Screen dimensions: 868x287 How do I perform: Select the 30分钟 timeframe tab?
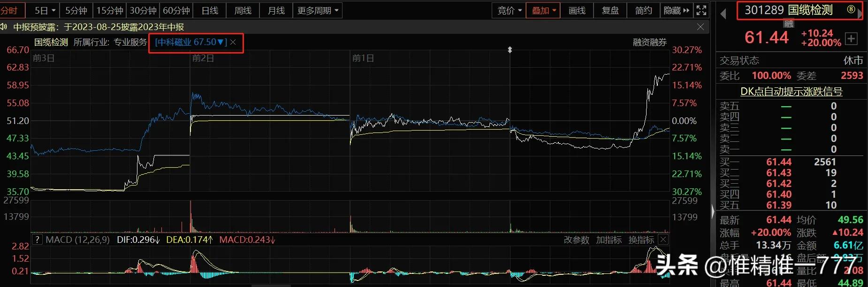143,10
